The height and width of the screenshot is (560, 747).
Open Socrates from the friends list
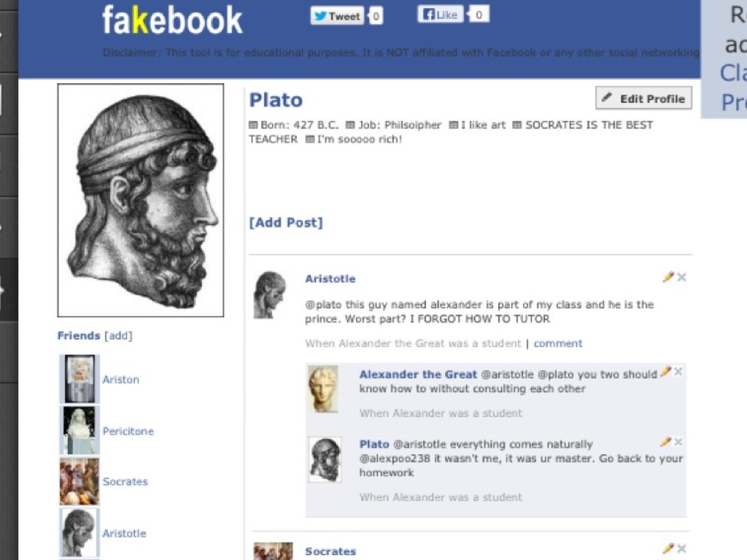coord(125,481)
